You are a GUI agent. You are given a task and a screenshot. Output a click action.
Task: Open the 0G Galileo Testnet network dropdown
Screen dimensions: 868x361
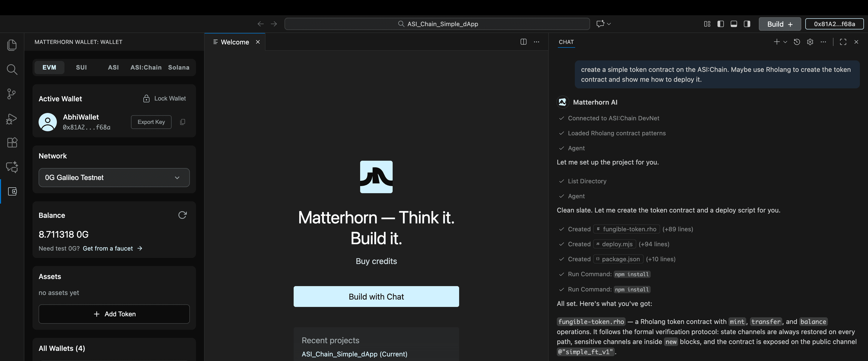click(114, 178)
